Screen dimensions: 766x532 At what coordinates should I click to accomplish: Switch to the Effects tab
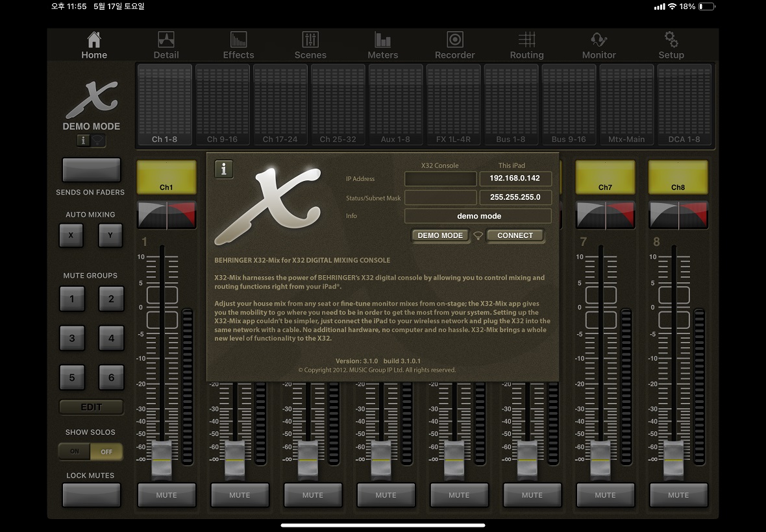point(238,45)
